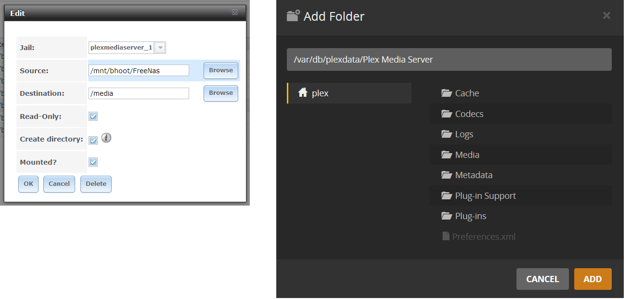Viewport: 644px width, 299px height.
Task: Close the Edit dialog
Action: 234,13
